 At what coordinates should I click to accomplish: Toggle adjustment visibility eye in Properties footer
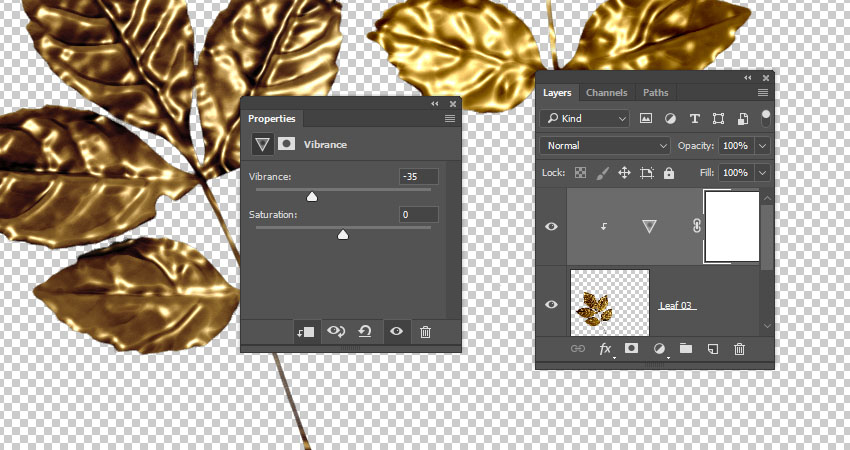396,331
